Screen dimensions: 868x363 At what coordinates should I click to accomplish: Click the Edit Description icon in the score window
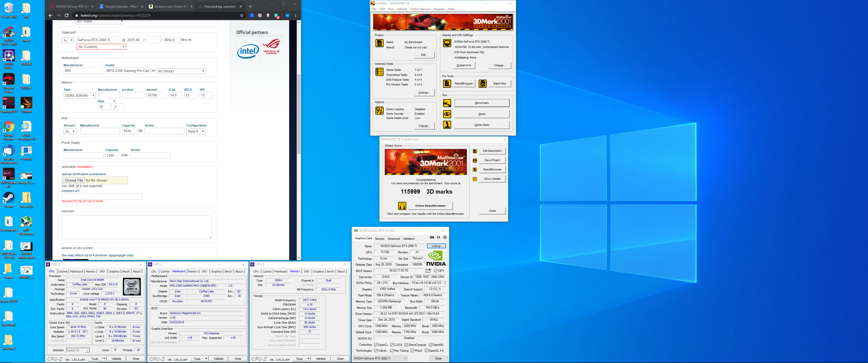tap(475, 151)
